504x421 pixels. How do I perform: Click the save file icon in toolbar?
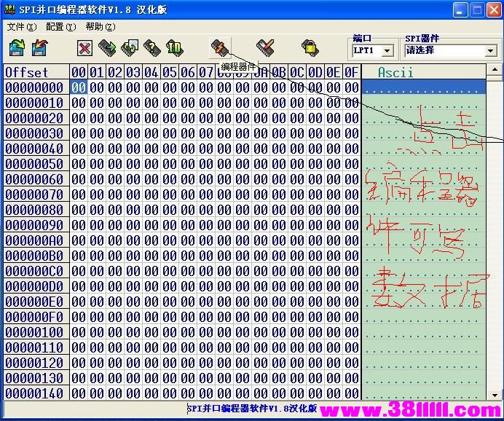tap(39, 47)
